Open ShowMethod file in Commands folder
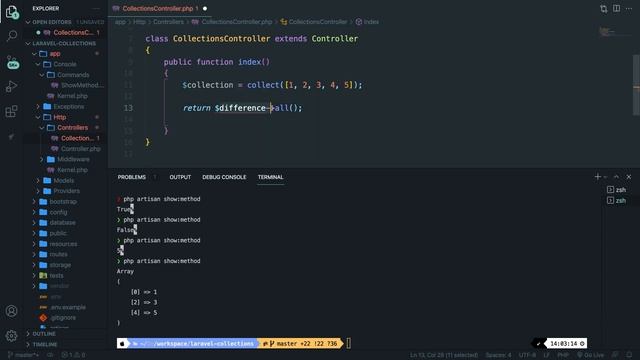 82,85
